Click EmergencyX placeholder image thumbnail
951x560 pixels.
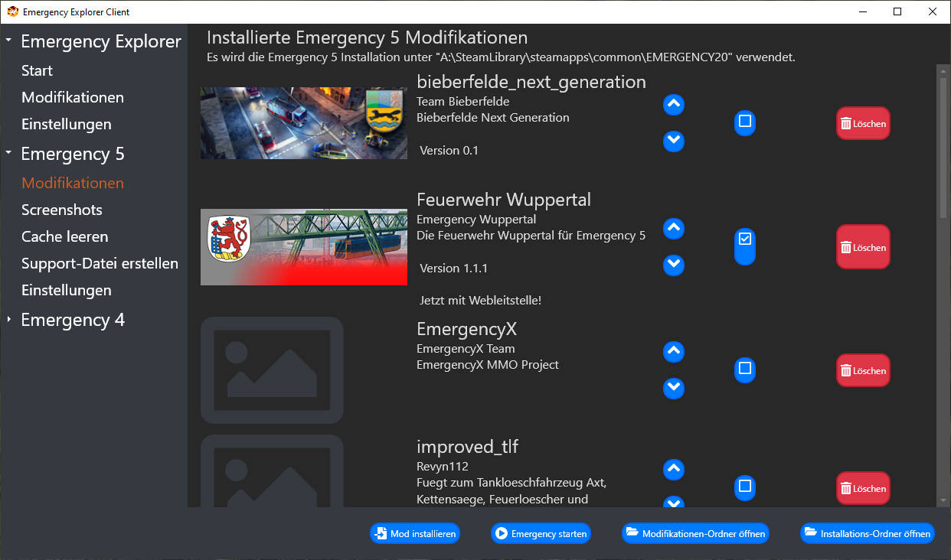tap(272, 370)
